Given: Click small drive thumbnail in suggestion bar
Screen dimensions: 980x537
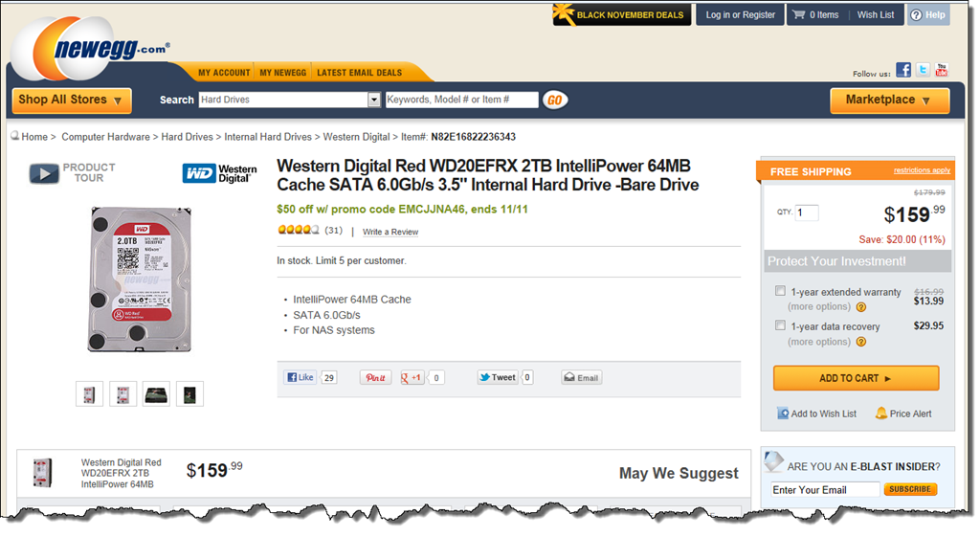Looking at the screenshot, I should tap(42, 473).
